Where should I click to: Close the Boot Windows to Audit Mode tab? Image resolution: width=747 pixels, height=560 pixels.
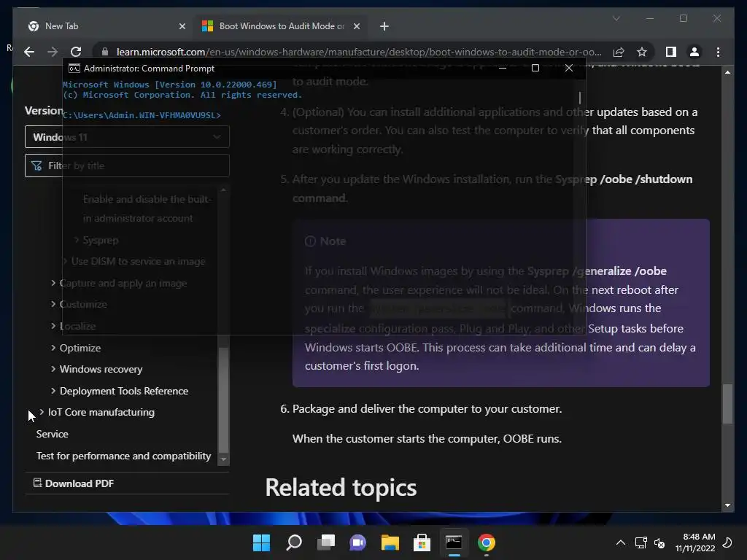356,26
